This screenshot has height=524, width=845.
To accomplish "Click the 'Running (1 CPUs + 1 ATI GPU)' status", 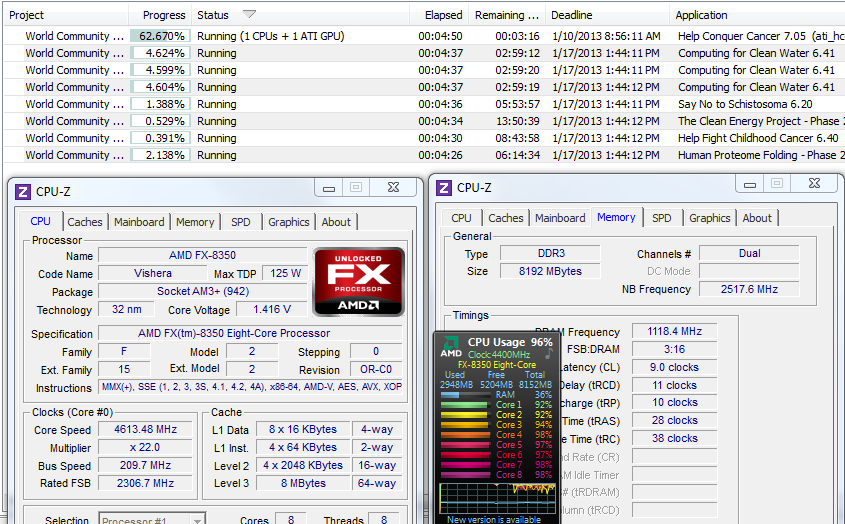I will click(x=271, y=36).
